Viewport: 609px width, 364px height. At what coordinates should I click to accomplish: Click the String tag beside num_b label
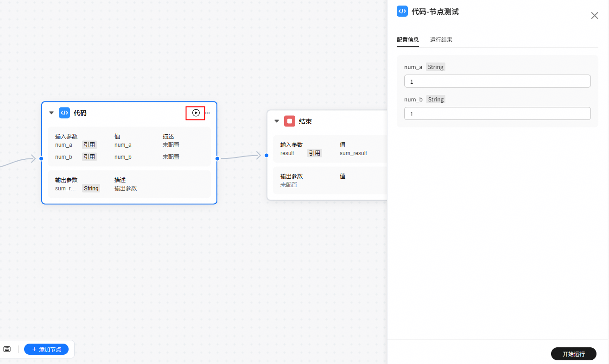[x=436, y=100]
